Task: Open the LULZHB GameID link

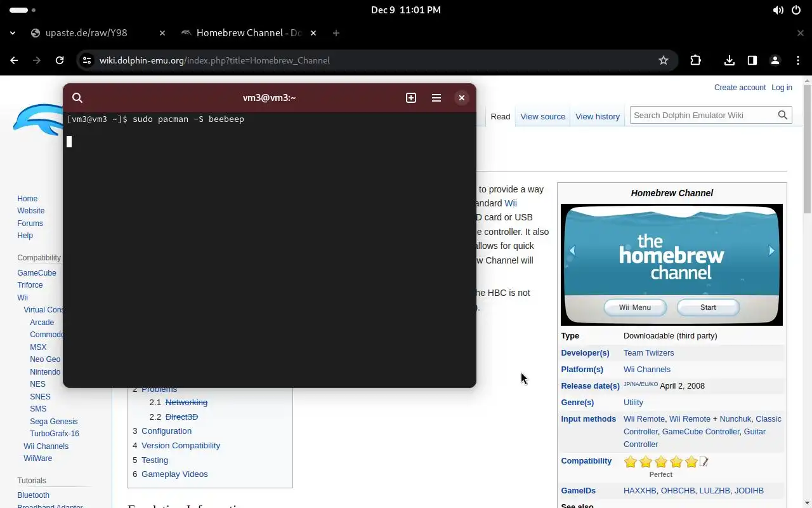Action: point(714,490)
